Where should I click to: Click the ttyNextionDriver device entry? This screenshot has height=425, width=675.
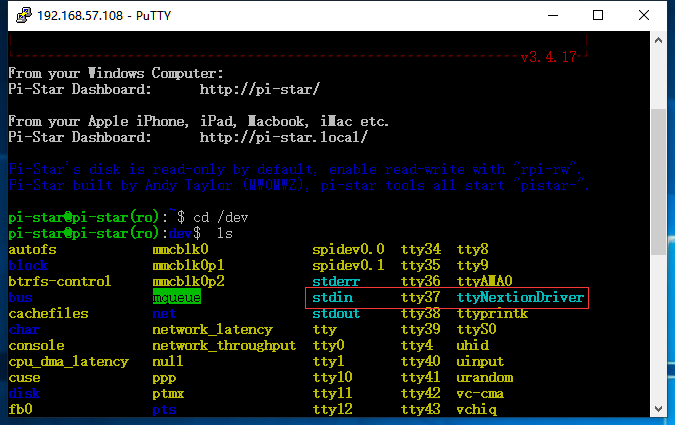(x=520, y=298)
